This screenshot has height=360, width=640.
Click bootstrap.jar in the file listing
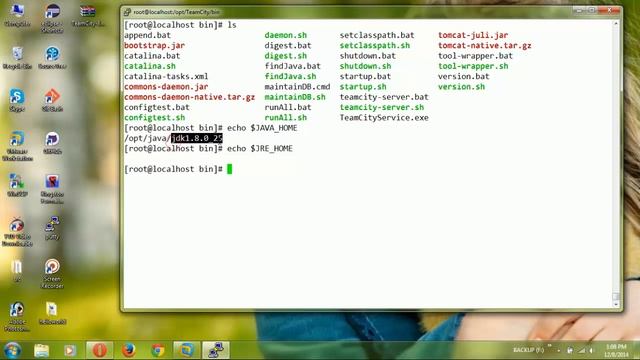154,45
